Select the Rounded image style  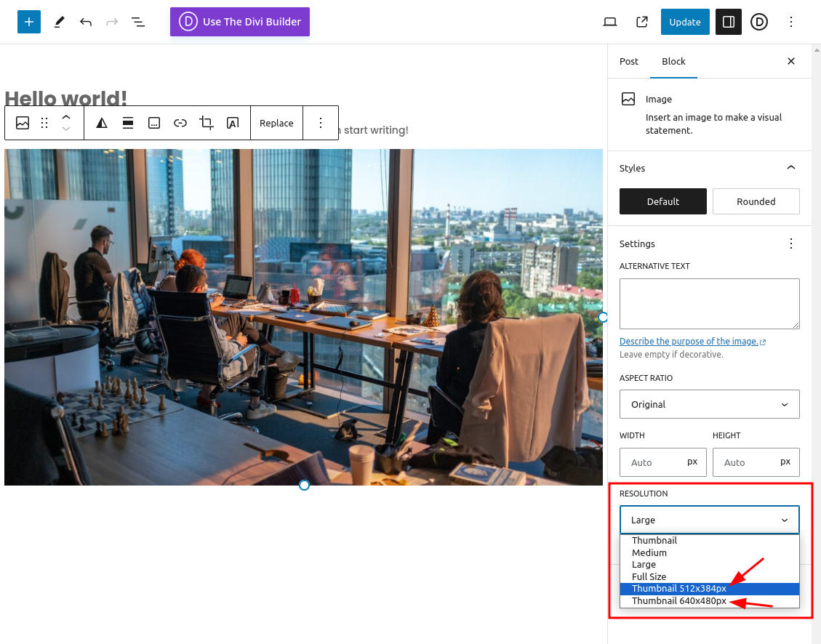tap(756, 201)
